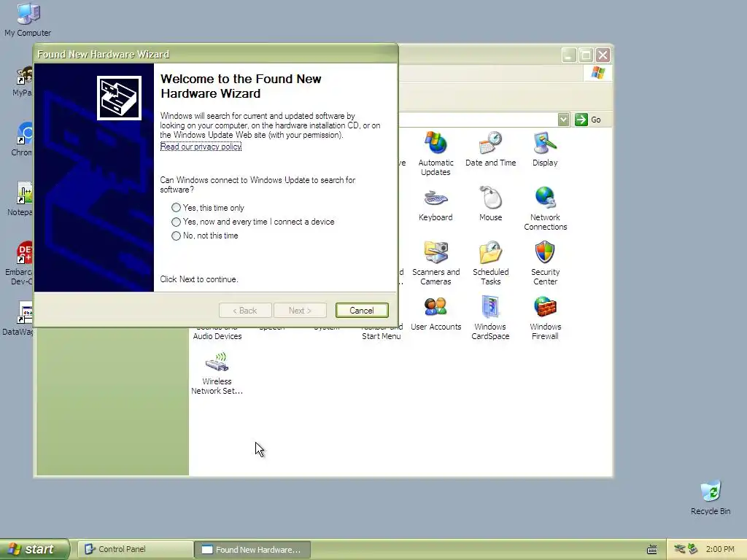Screen dimensions: 747x560
Task: Cancel the Found New Hardware Wizard
Action: (362, 311)
